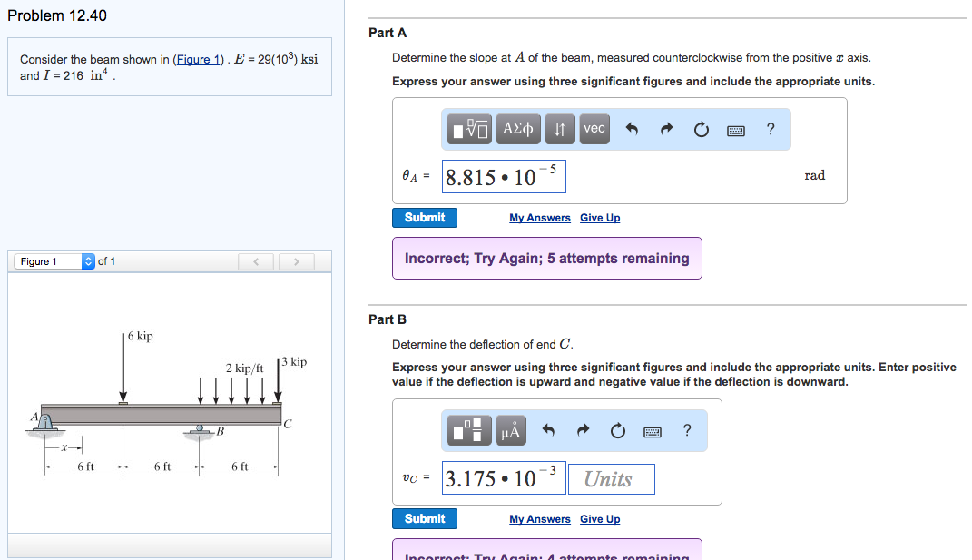Open the My Answers link under Part A
Image resolution: width=972 pixels, height=560 pixels.
pos(539,218)
